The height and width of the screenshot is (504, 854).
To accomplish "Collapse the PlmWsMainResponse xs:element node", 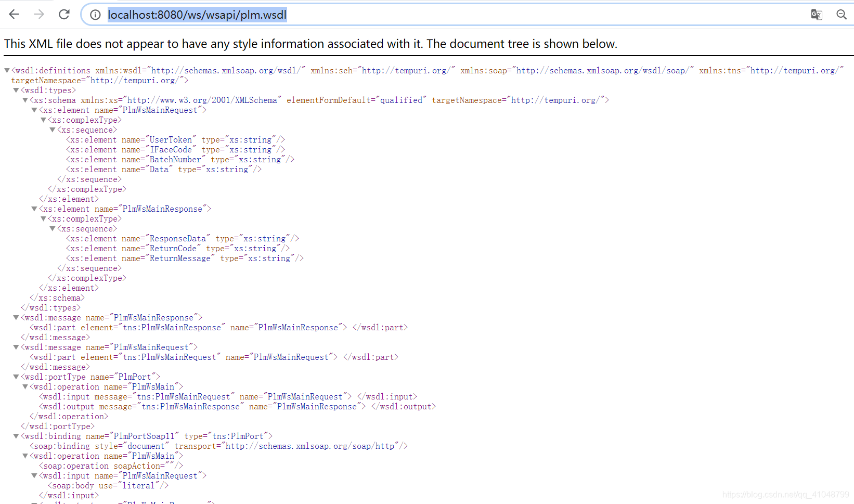I will coord(34,209).
